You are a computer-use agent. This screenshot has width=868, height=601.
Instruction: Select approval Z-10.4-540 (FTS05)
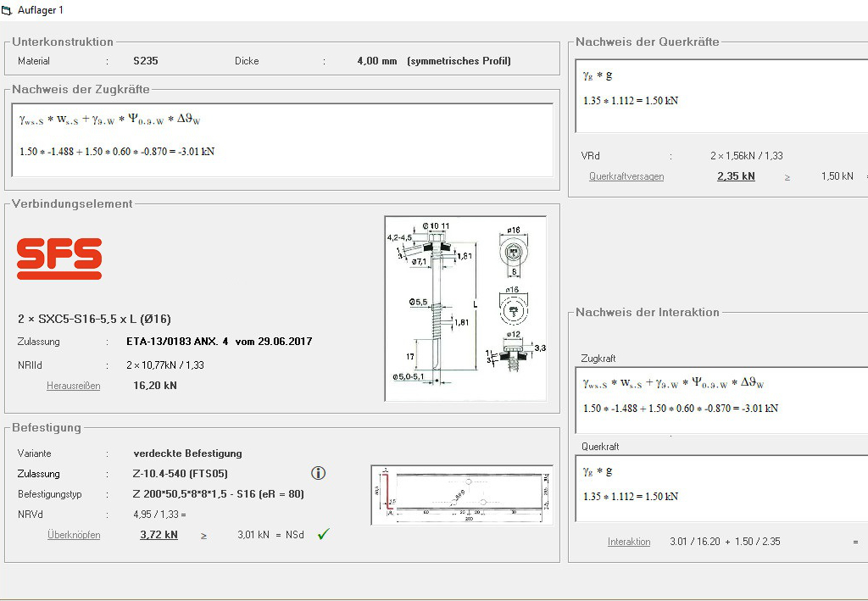point(181,474)
